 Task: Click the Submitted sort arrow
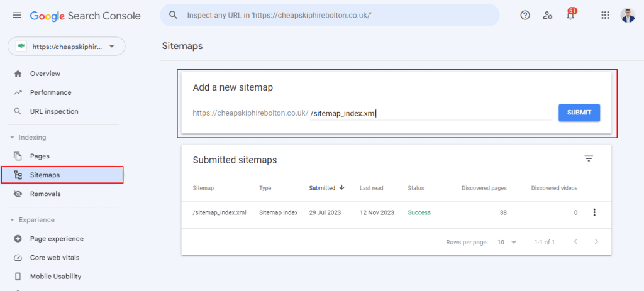tap(341, 187)
